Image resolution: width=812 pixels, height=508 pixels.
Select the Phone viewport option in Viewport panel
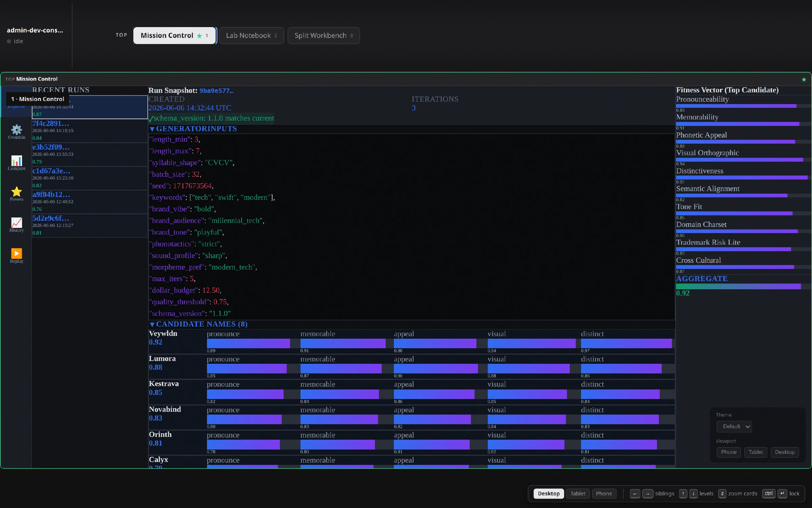pos(728,452)
